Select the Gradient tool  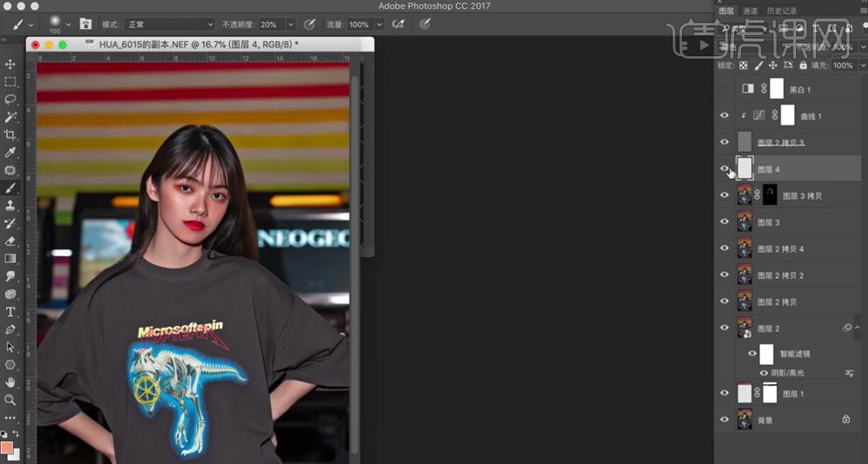click(x=10, y=259)
